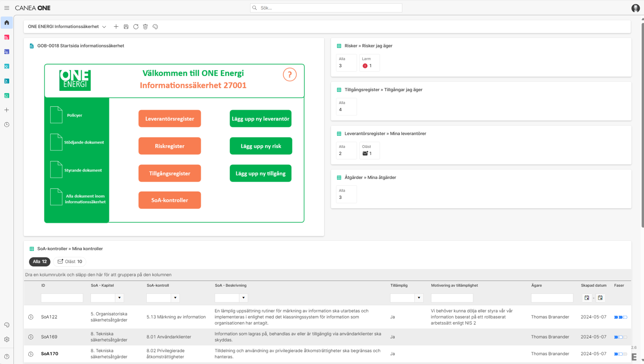The height and width of the screenshot is (364, 644).
Task: Go to Home in the sidebar
Action: point(7,23)
